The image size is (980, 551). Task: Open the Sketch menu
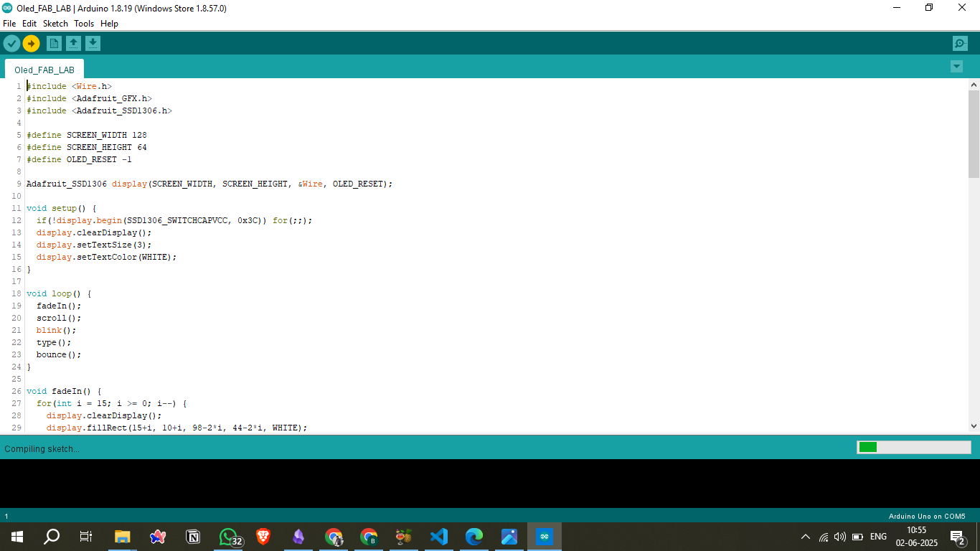pyautogui.click(x=55, y=24)
